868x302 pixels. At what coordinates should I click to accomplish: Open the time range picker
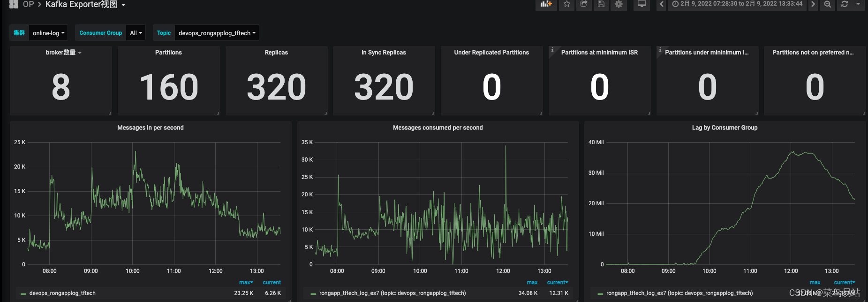pos(737,4)
